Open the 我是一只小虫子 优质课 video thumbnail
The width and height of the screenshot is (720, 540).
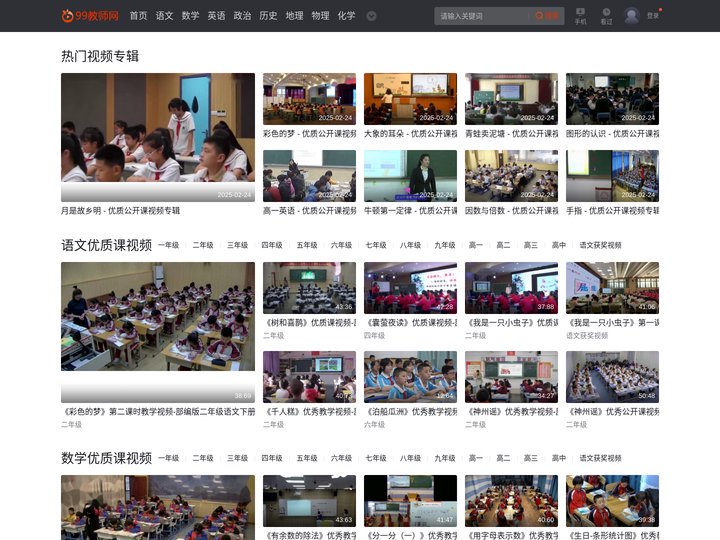(512, 288)
